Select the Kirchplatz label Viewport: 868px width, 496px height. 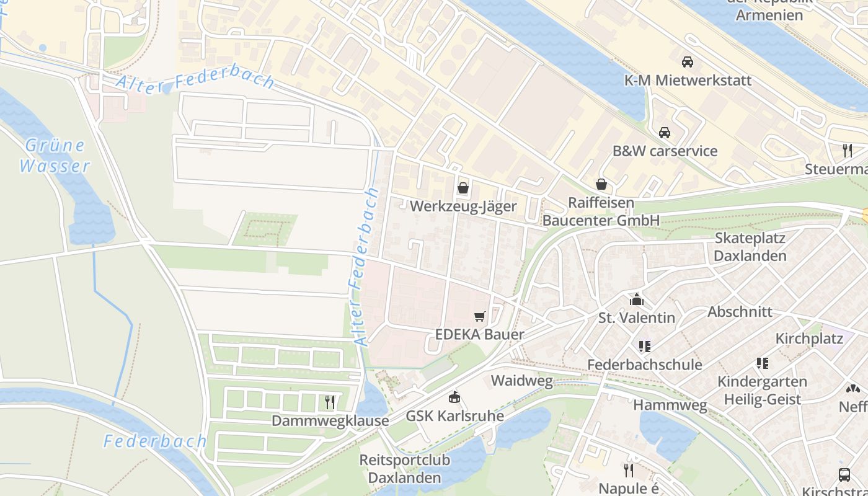coord(810,339)
